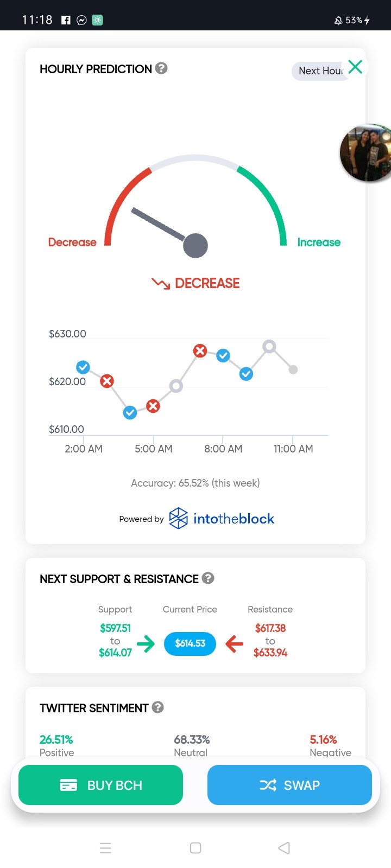391x868 pixels.
Task: Open recent apps from navigation bar
Action: pyautogui.click(x=105, y=848)
